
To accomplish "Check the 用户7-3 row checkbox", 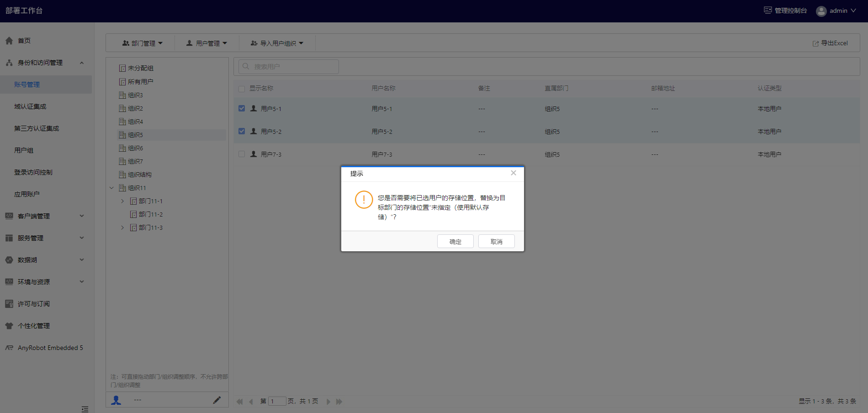I will click(242, 154).
